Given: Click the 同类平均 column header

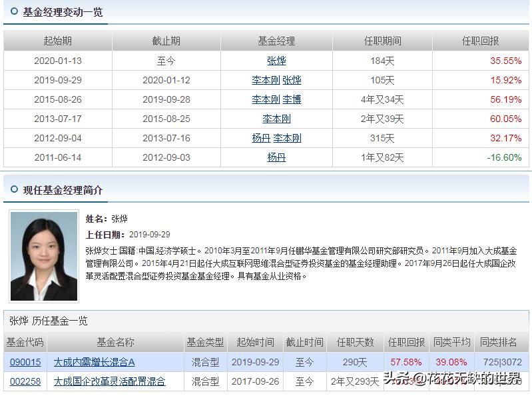Looking at the screenshot, I should [x=451, y=343].
